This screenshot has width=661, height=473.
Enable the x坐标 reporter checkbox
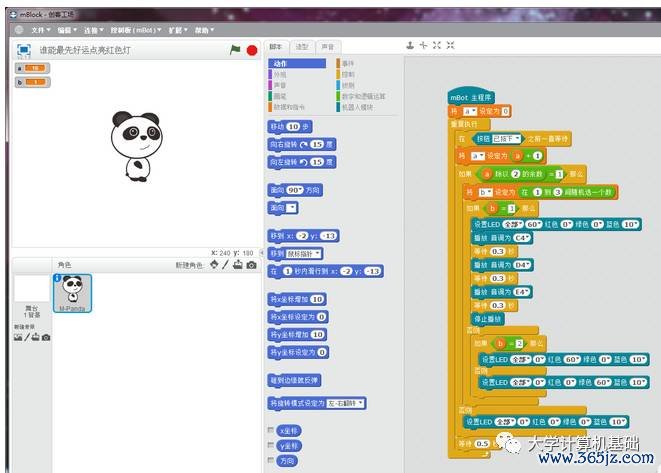(272, 431)
